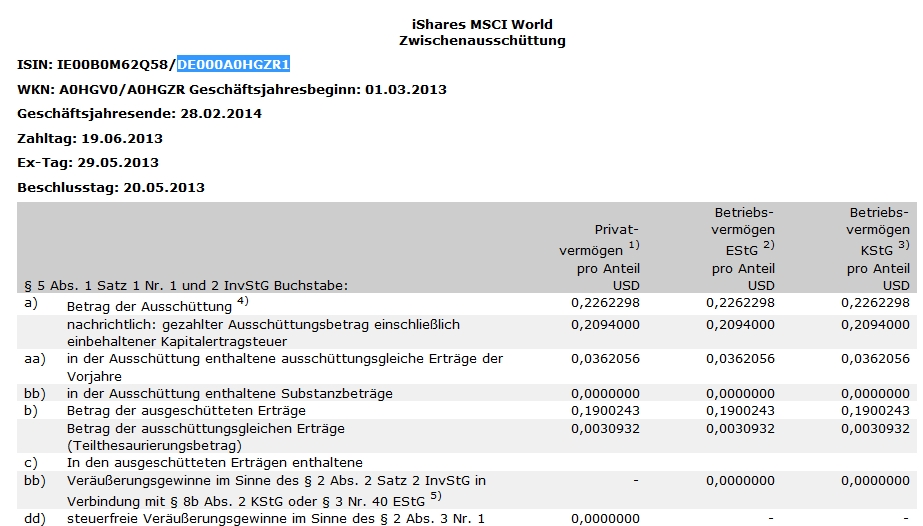
Task: Click the "dd)" row letter
Action: coord(35,519)
